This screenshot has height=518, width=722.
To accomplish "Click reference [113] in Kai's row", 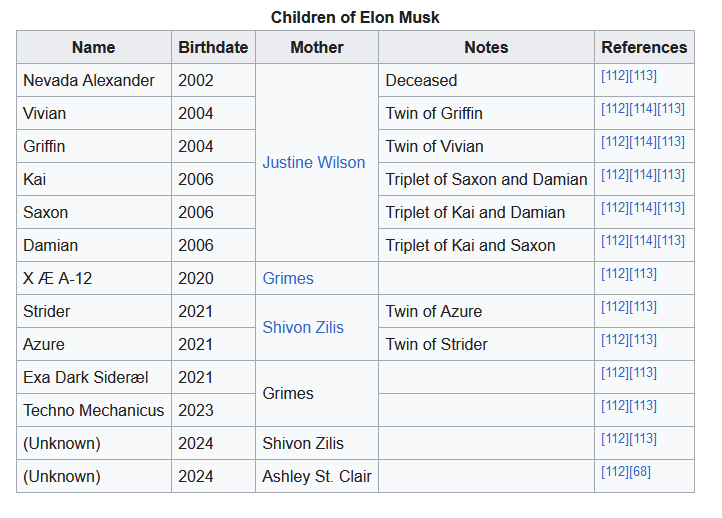I will [671, 174].
